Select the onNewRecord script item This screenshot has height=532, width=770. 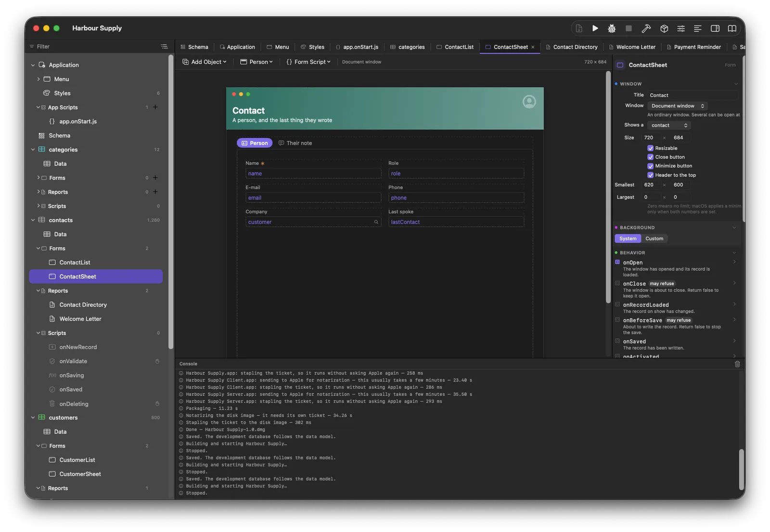click(96, 347)
